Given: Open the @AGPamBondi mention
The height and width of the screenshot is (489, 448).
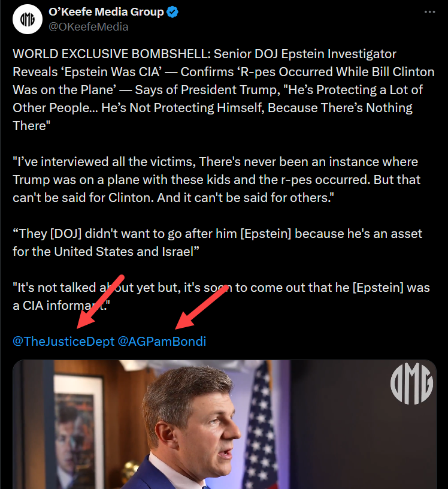Looking at the screenshot, I should click(162, 341).
